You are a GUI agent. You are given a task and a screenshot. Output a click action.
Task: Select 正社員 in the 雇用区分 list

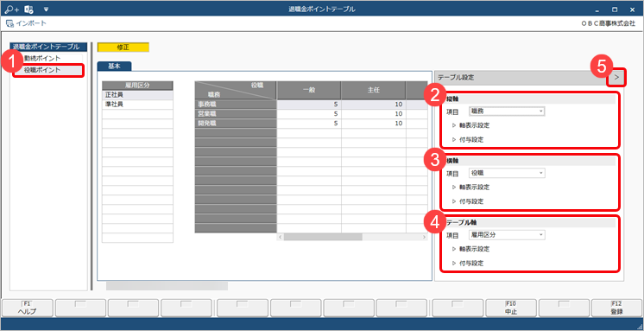coord(137,95)
